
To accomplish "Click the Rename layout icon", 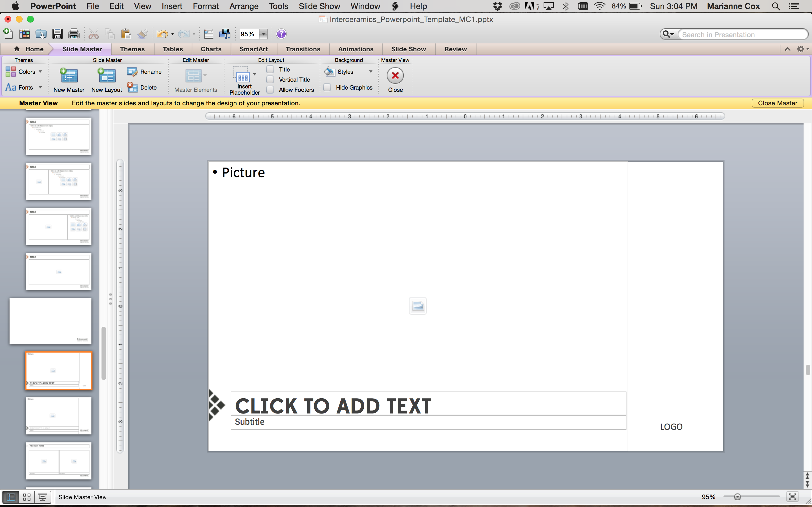I will 132,72.
